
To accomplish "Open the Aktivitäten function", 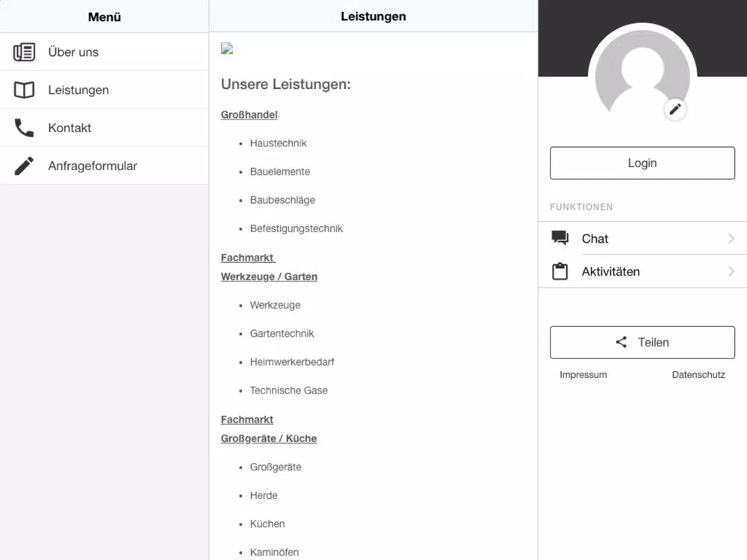I will pyautogui.click(x=642, y=272).
